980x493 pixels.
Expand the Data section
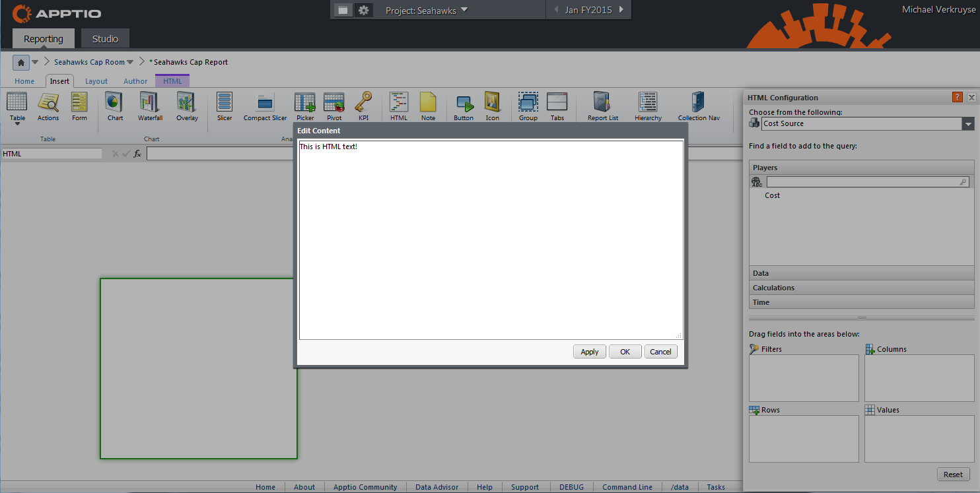click(x=862, y=273)
